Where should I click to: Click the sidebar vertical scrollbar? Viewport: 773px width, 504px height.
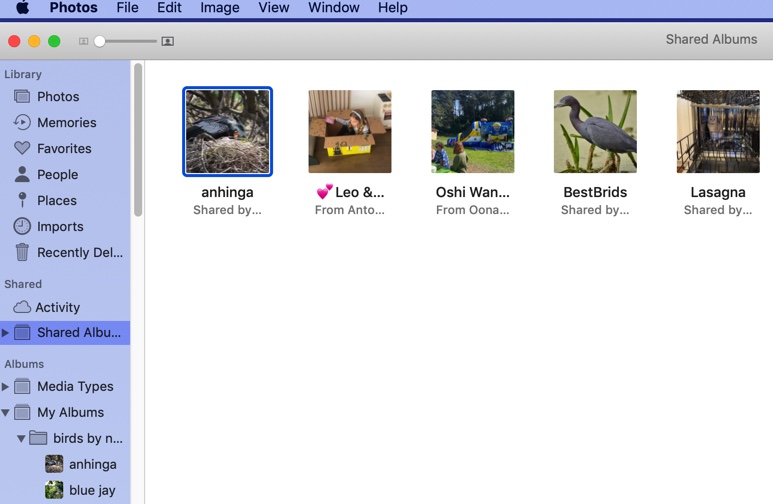click(138, 140)
